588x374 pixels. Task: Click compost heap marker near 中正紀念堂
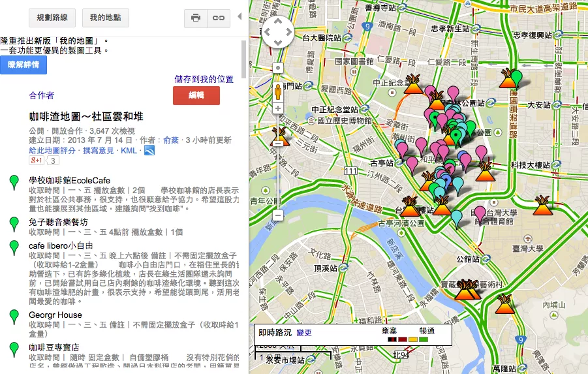point(413,85)
